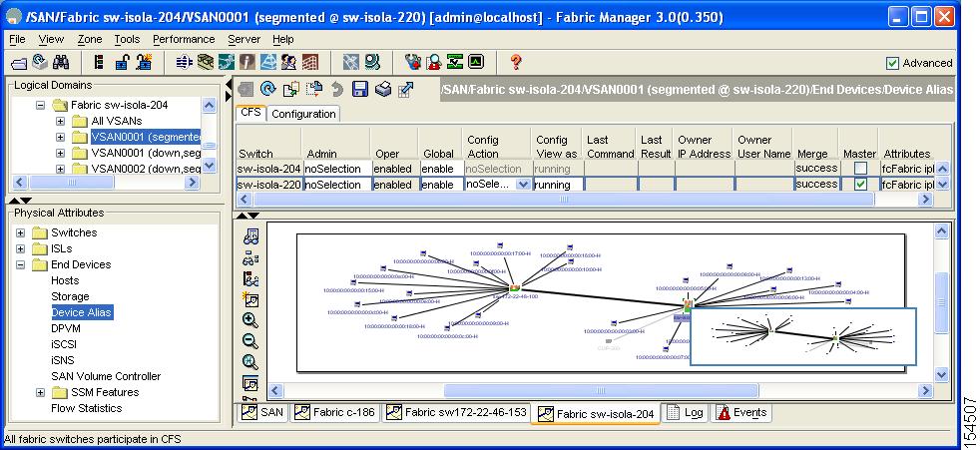Switch to the Configuration tab
The width and height of the screenshot is (980, 450).
pos(303,114)
